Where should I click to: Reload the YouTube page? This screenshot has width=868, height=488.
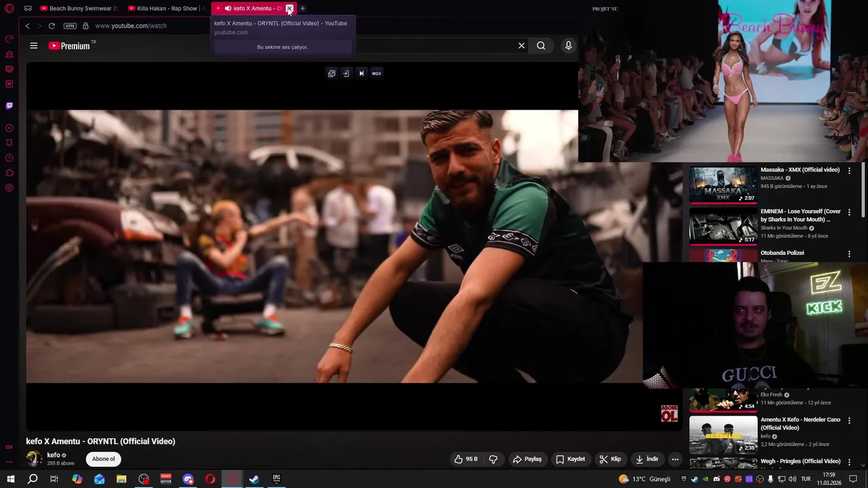tap(52, 26)
